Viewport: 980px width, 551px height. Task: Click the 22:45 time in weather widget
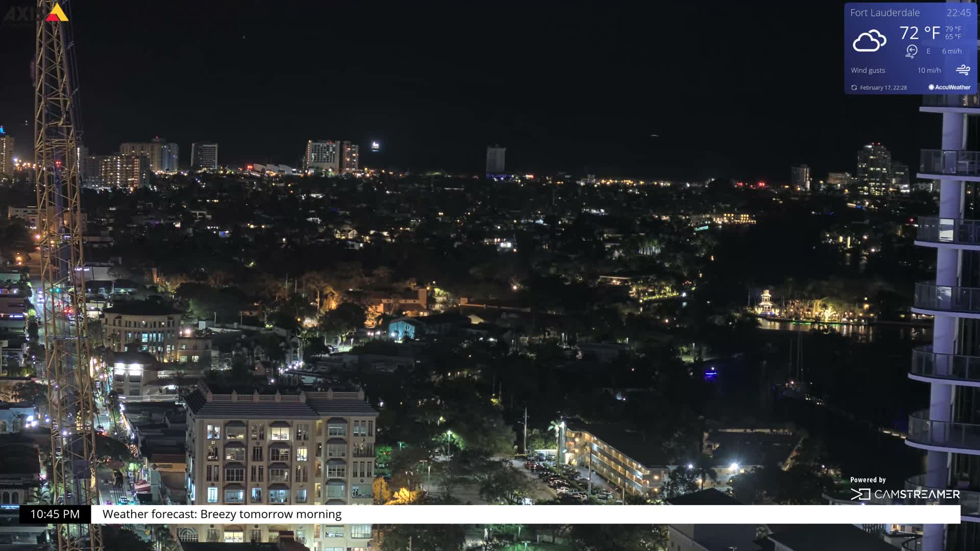tap(959, 13)
